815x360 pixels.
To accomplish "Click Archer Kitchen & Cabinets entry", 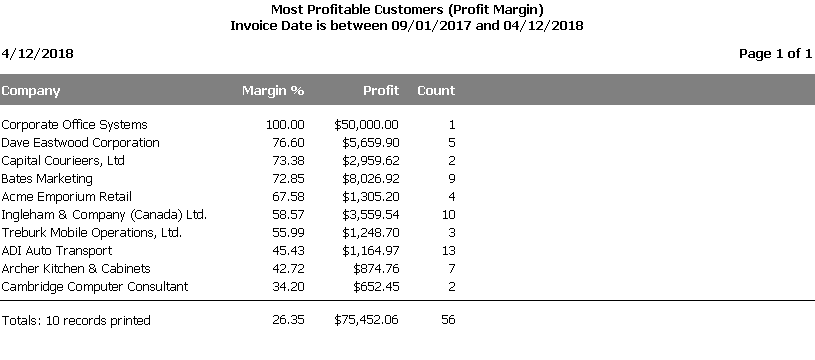I will pos(76,269).
